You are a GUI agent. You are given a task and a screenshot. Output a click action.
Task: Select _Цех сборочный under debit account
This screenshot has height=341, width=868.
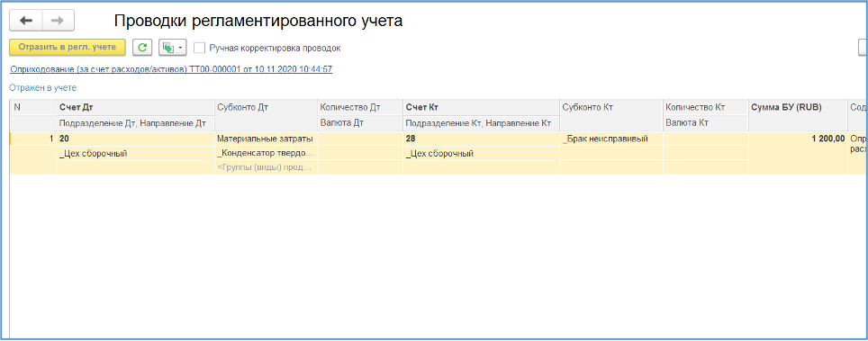pyautogui.click(x=134, y=153)
